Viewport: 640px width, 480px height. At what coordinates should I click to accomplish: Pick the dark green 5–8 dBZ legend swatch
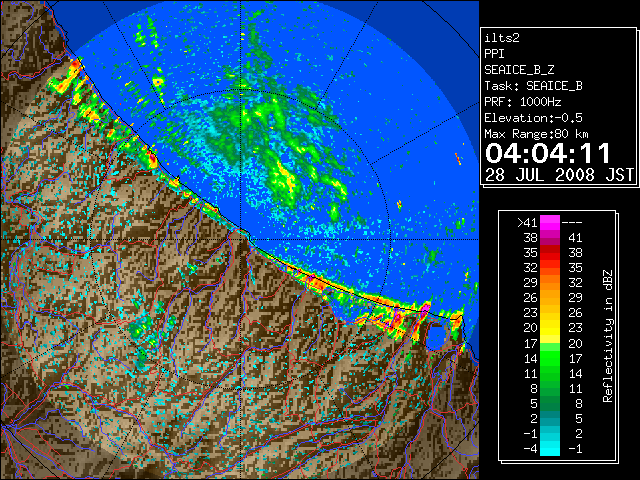point(550,403)
